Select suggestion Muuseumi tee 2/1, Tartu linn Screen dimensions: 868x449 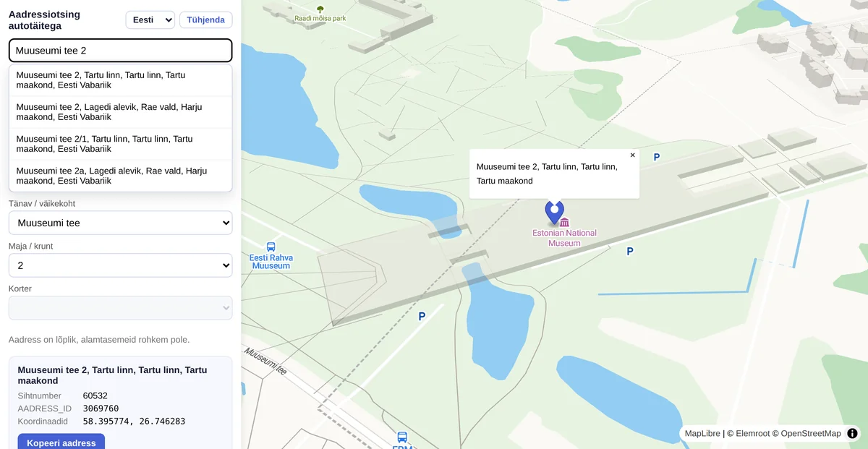click(x=120, y=144)
